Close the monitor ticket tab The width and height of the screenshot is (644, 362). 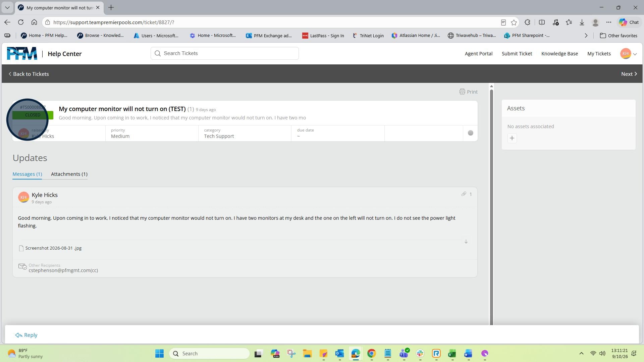coord(98,7)
